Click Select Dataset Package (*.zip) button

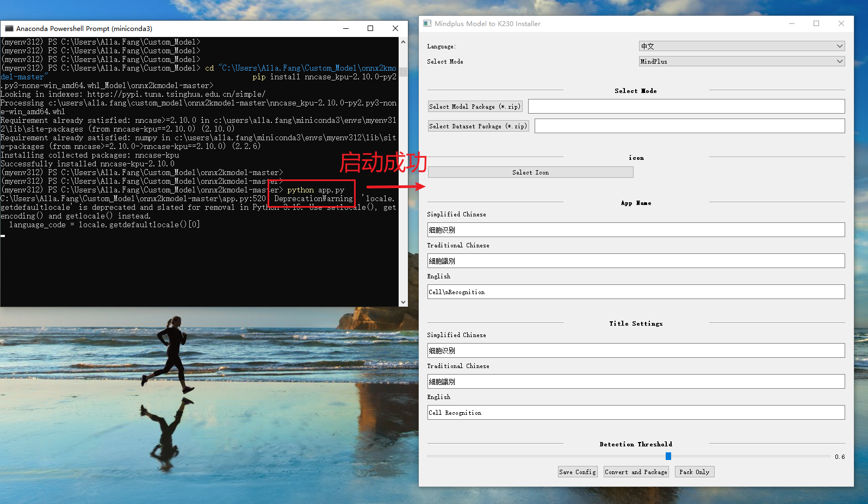(478, 126)
